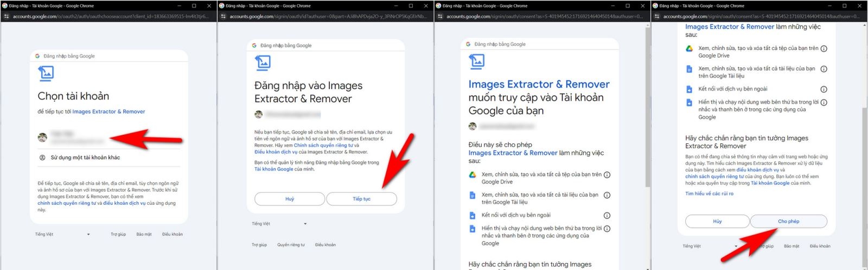This screenshot has width=868, height=270.
Task: Click the site info icon in the Tiếp tục window address bar
Action: [x=224, y=16]
